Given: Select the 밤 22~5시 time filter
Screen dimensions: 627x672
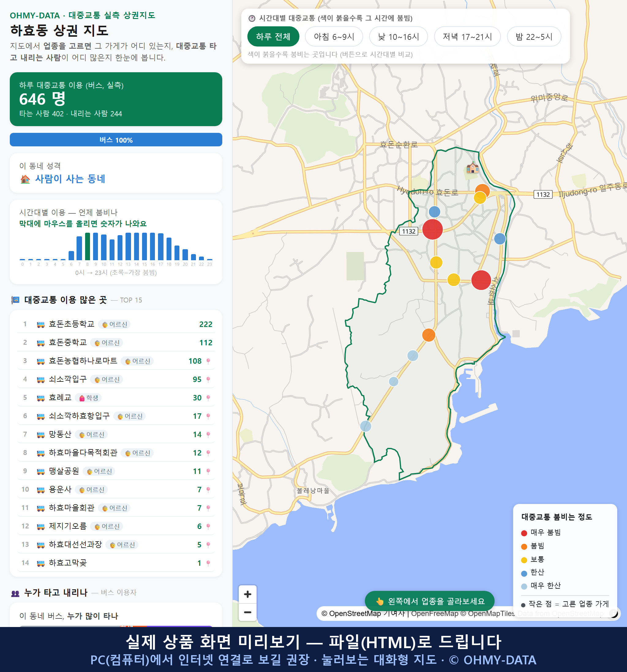Looking at the screenshot, I should pos(534,36).
